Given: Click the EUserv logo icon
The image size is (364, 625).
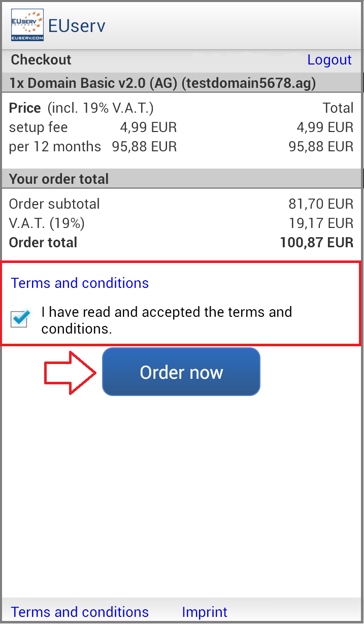Looking at the screenshot, I should pyautogui.click(x=27, y=25).
